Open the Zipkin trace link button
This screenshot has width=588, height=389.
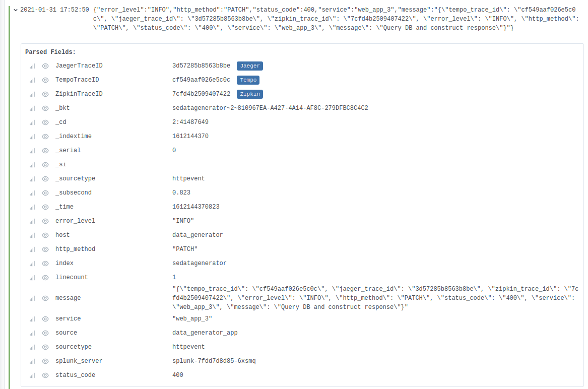[250, 94]
